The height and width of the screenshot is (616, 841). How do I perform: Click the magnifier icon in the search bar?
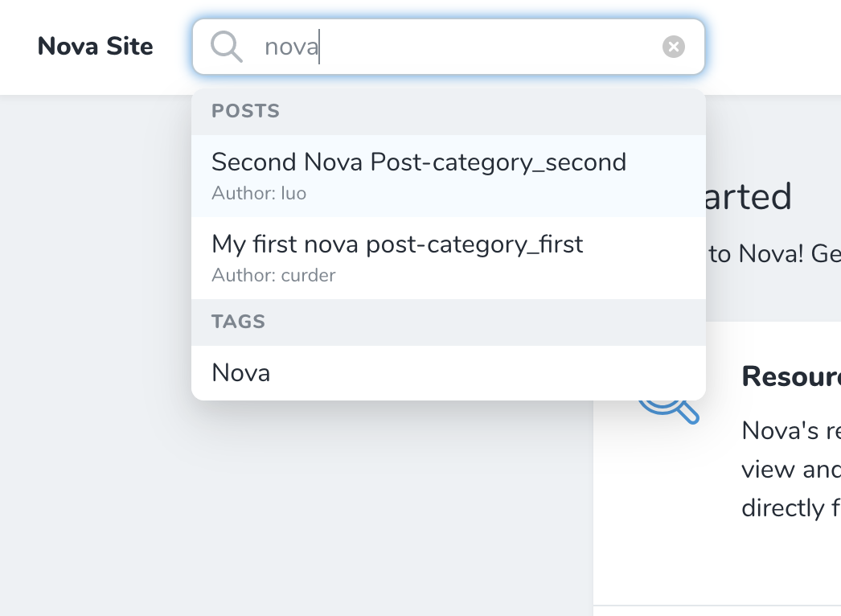click(x=227, y=47)
